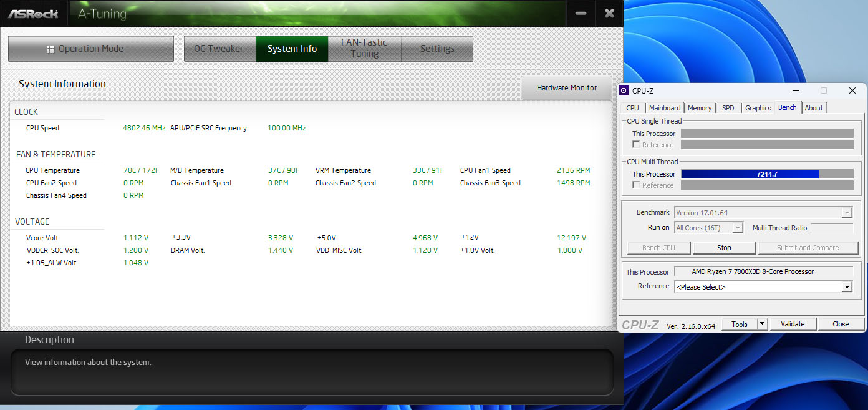Select the System Info tab
This screenshot has height=410, width=868.
point(292,49)
